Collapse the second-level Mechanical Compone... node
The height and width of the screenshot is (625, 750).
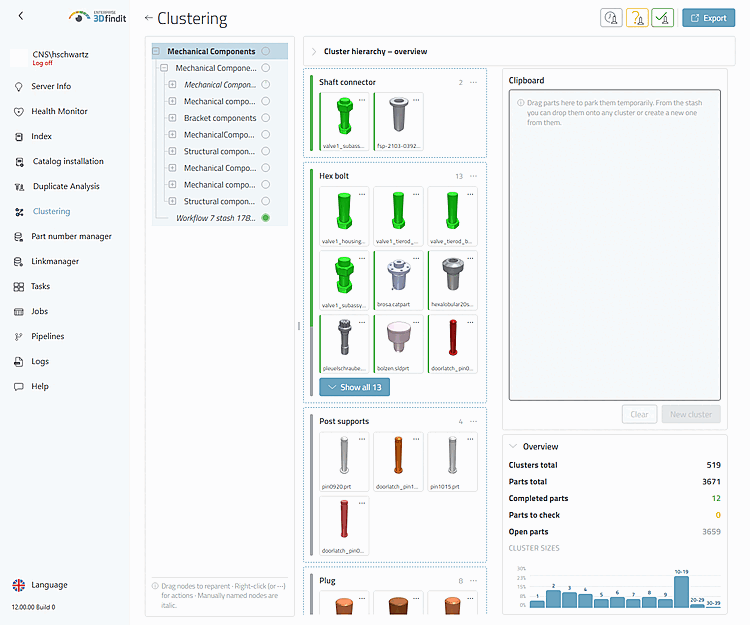(x=164, y=68)
